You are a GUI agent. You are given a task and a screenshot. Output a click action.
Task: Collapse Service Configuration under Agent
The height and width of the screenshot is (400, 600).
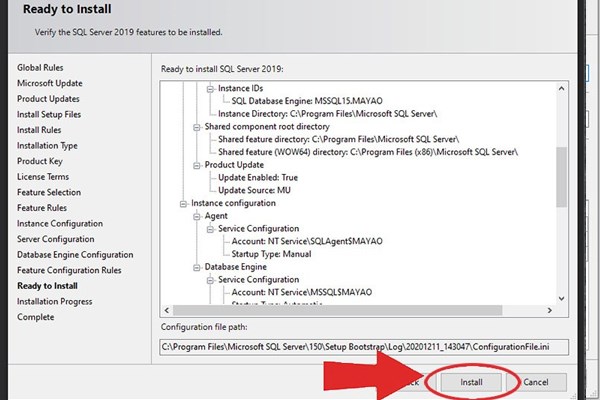pos(210,229)
